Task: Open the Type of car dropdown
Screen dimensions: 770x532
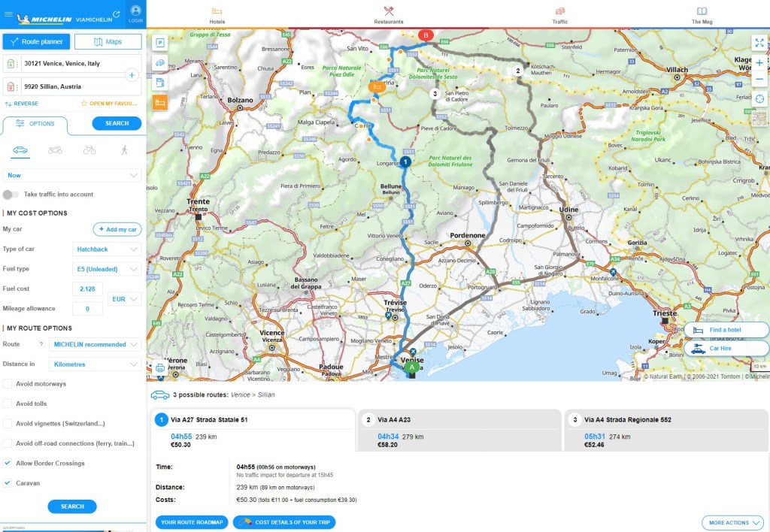Action: 107,249
